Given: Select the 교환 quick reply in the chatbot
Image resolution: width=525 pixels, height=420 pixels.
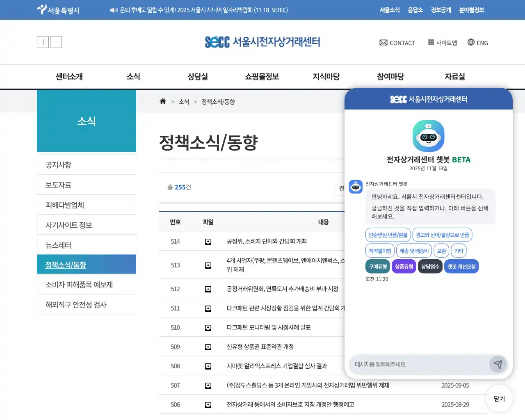Looking at the screenshot, I should pos(441,250).
